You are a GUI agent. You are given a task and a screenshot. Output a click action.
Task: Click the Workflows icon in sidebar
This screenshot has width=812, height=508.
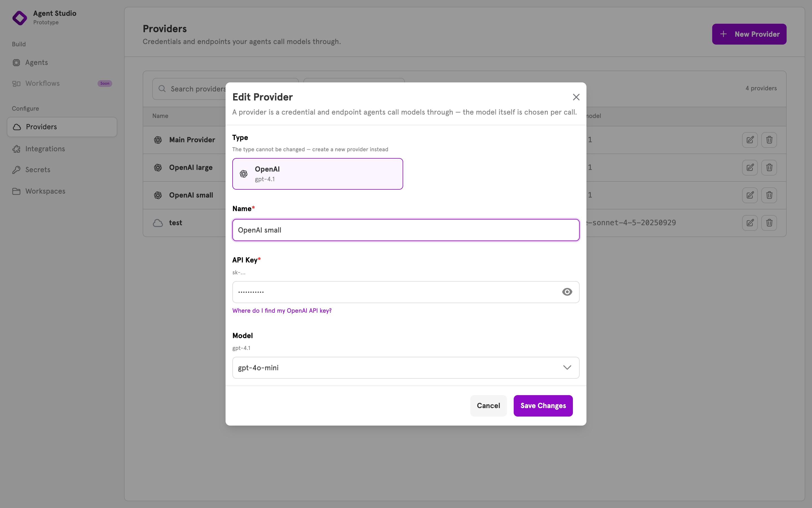click(x=16, y=84)
